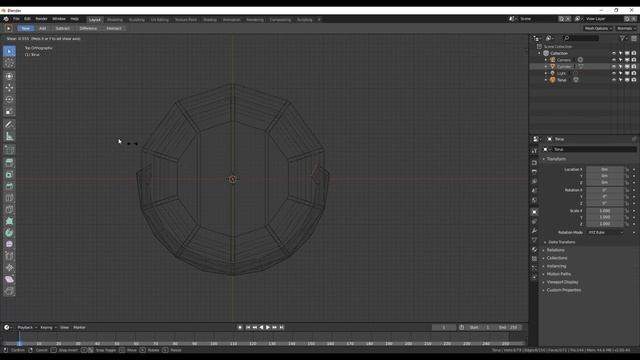Select the Extrude Region tool
This screenshot has width=640, height=360.
9,162
